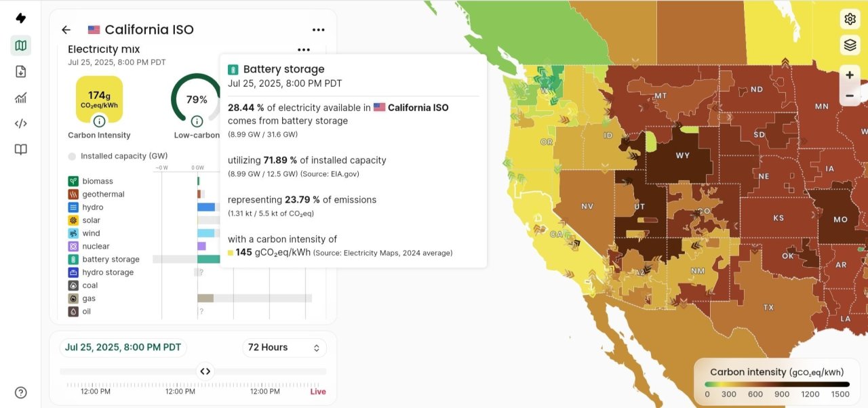Click the Low-carbon info icon
This screenshot has height=408, width=868.
click(197, 121)
